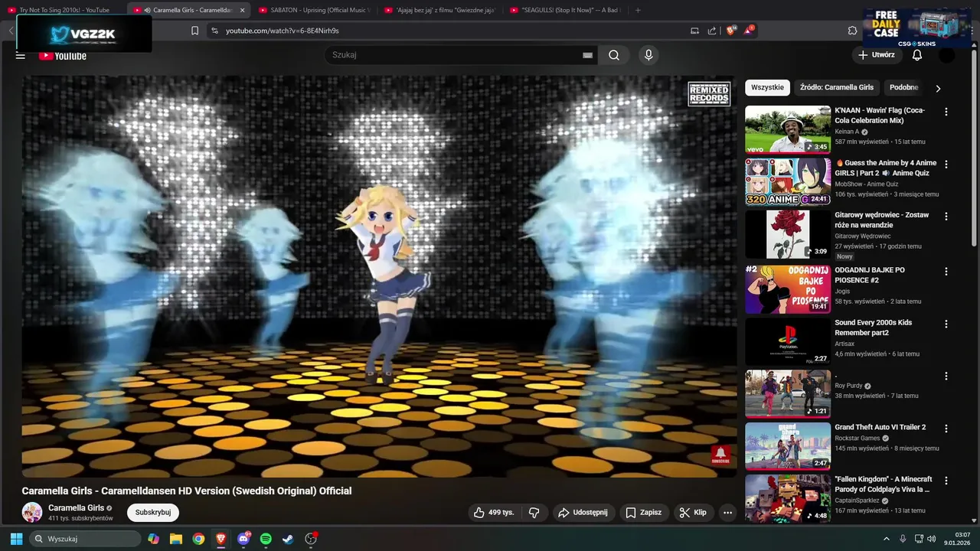This screenshot has width=980, height=551.
Task: Select Źródło: Caramella Girls chip
Action: point(836,87)
